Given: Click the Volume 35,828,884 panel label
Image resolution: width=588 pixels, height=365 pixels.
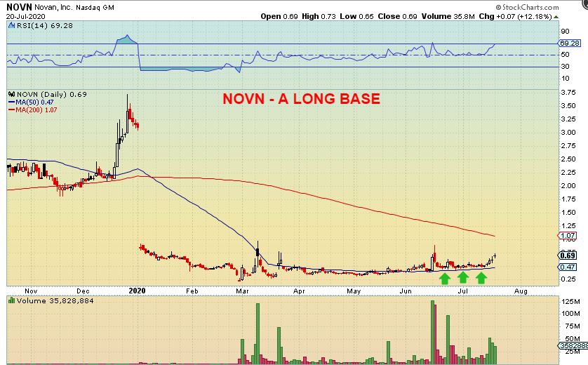Looking at the screenshot, I should click(55, 301).
